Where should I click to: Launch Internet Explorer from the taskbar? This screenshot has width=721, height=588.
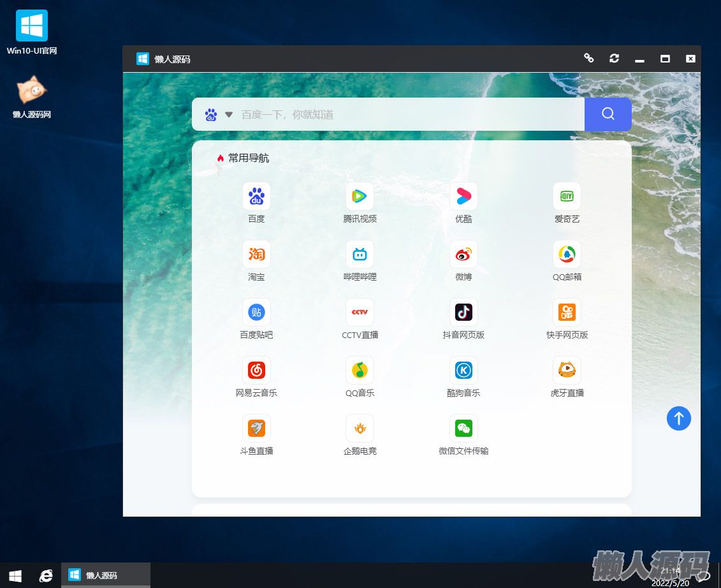coord(46,575)
